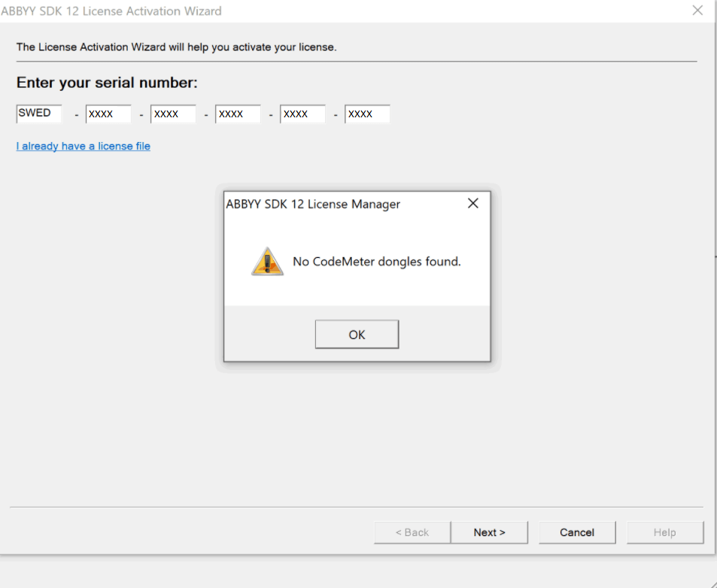Click the first XXXX serial segment
717x588 pixels.
pos(108,114)
